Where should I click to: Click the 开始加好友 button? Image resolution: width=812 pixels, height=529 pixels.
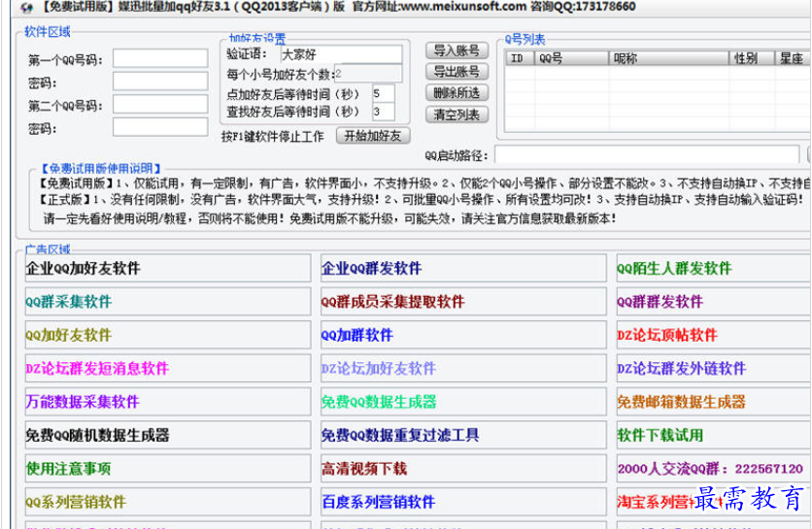(x=373, y=136)
